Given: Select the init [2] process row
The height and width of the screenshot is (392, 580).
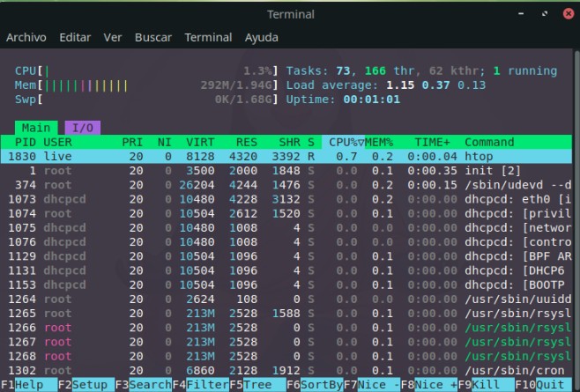Looking at the screenshot, I should coord(286,171).
